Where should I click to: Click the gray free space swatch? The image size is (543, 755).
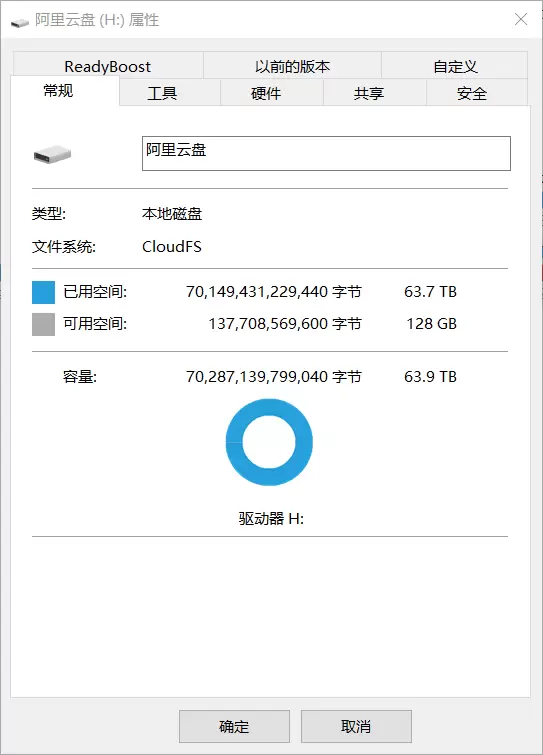pos(43,324)
